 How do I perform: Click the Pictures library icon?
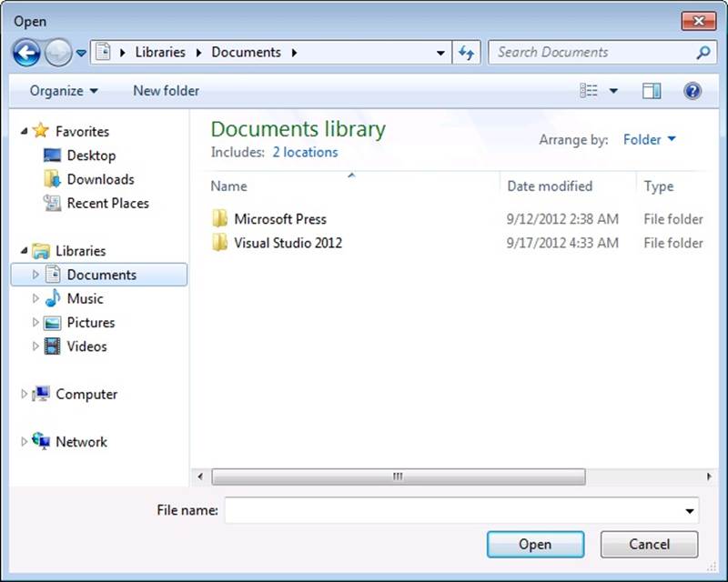point(52,323)
